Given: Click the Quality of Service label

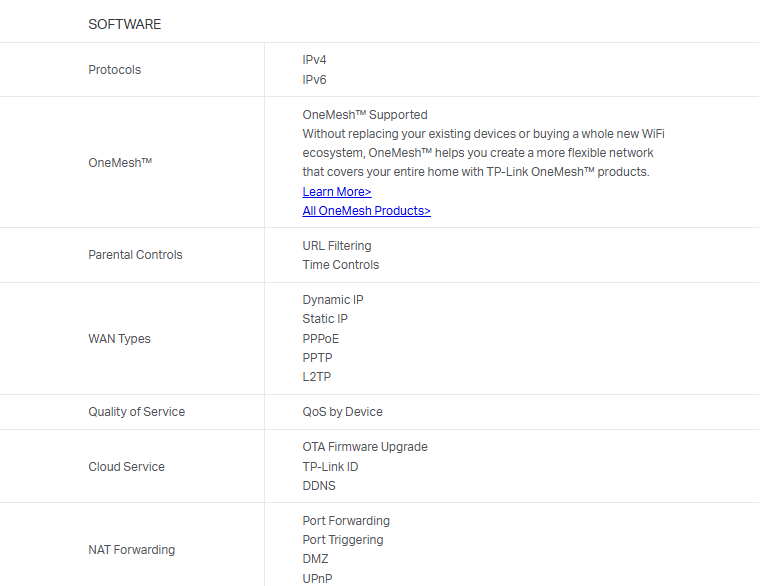Looking at the screenshot, I should (x=136, y=412).
